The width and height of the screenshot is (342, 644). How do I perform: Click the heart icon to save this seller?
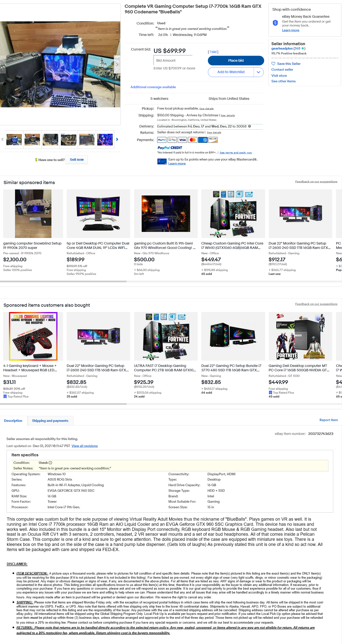pos(273,64)
